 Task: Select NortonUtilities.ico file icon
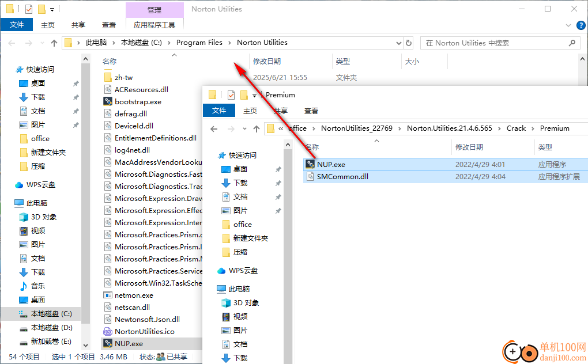point(108,331)
